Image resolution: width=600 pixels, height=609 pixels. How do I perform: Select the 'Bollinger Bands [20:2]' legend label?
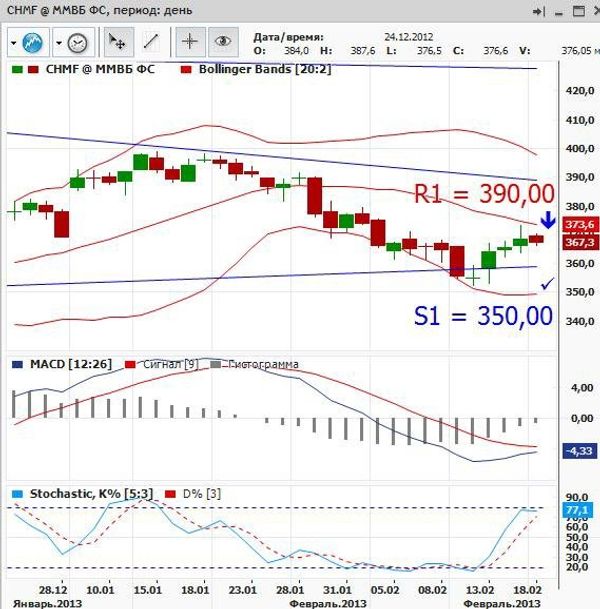[x=265, y=70]
